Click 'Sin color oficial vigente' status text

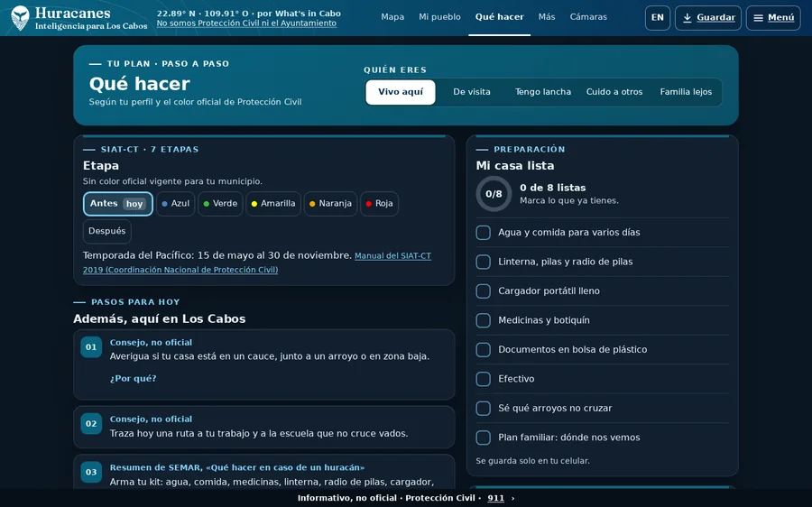pyautogui.click(x=172, y=181)
